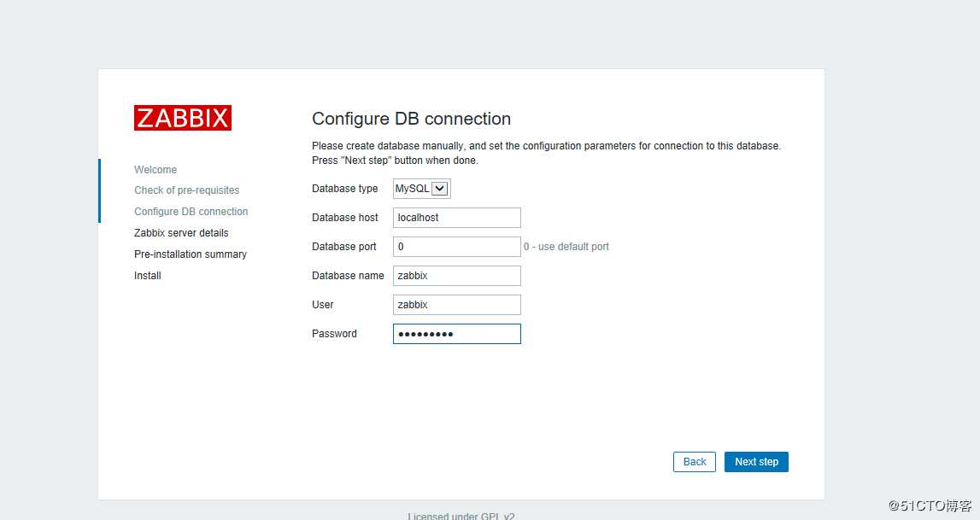The image size is (980, 520).
Task: Click the Configure DB connection heading
Action: click(x=411, y=119)
